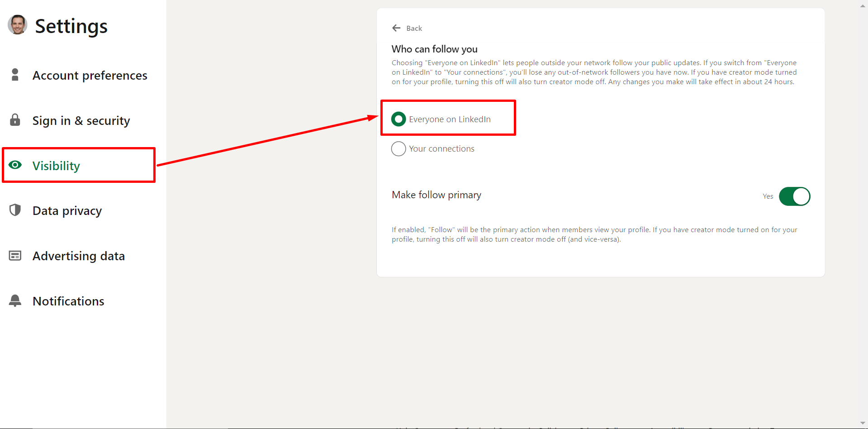Open Notifications settings
868x429 pixels.
point(68,301)
